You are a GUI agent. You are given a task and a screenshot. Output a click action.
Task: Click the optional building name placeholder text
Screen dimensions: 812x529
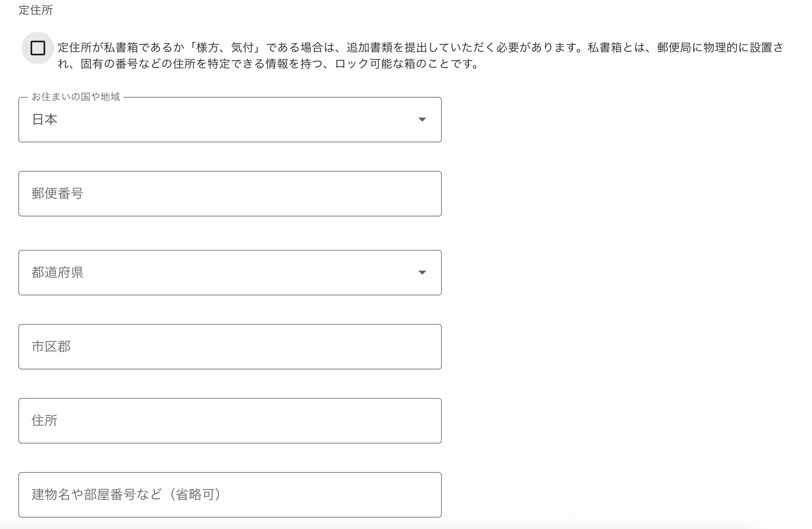pyautogui.click(x=126, y=494)
